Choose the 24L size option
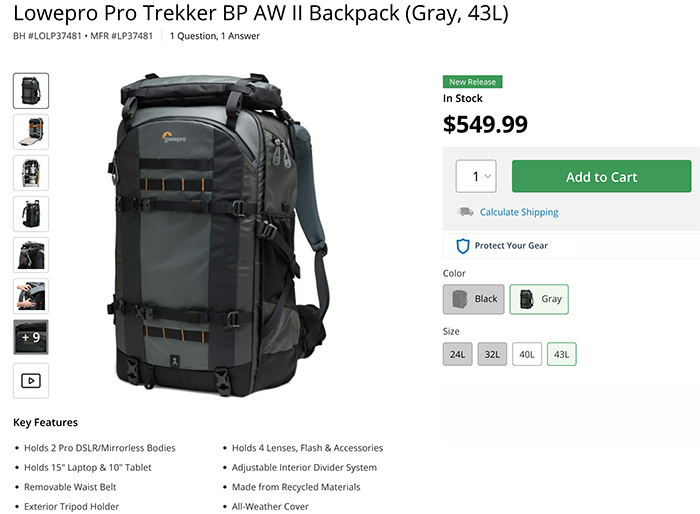Viewport: 700px width, 514px height. coord(458,354)
